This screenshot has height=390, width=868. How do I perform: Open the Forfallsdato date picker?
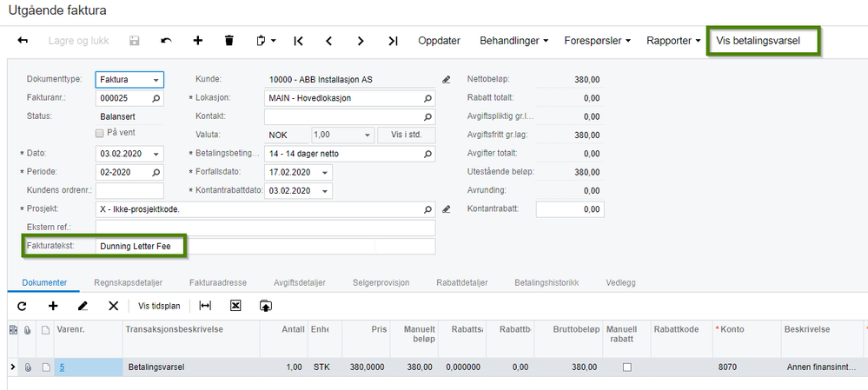point(326,172)
